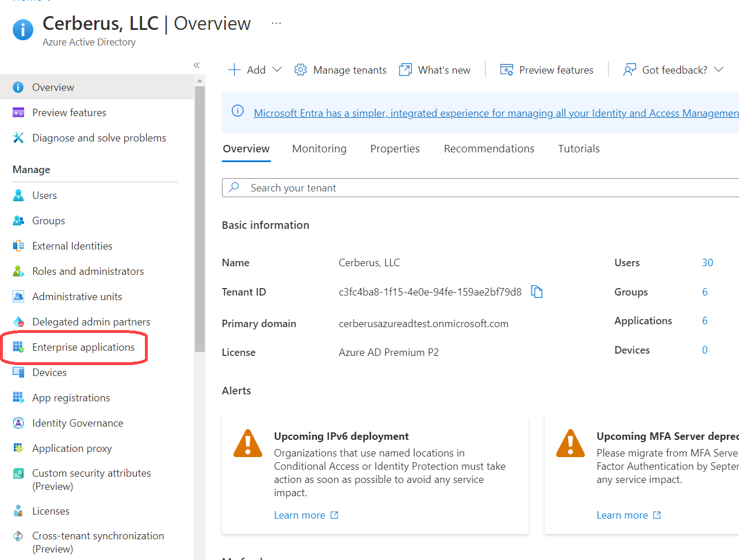This screenshot has width=739, height=560.
Task: Click What's new label in toolbar
Action: click(444, 70)
